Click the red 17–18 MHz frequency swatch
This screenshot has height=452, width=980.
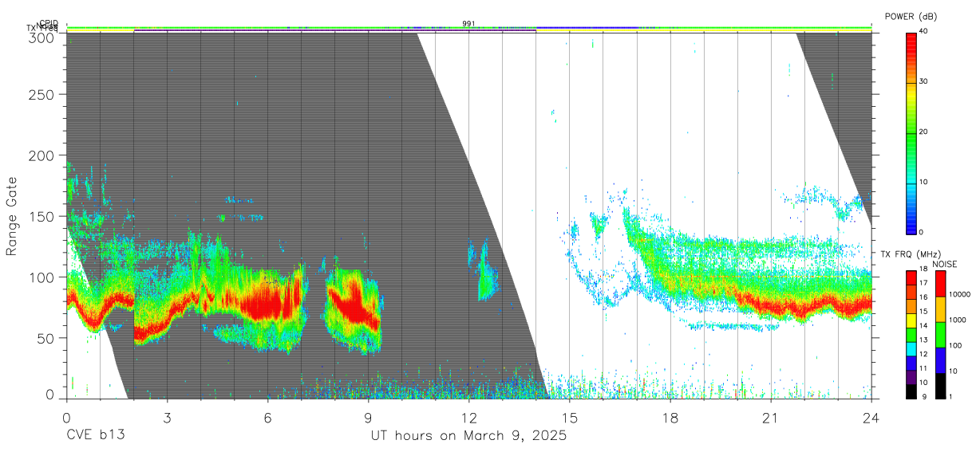tap(911, 277)
